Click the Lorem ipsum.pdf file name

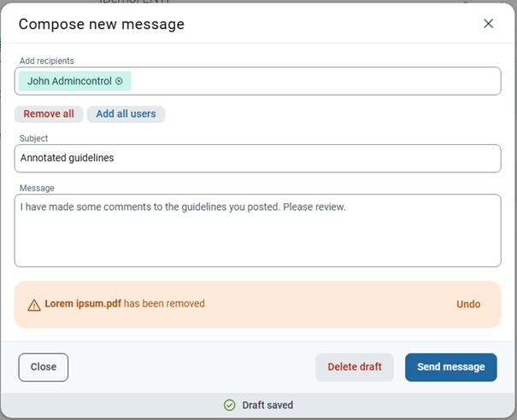(83, 303)
